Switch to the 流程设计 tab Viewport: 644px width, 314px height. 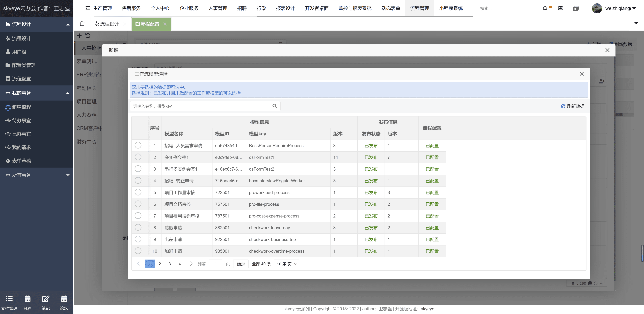point(109,24)
